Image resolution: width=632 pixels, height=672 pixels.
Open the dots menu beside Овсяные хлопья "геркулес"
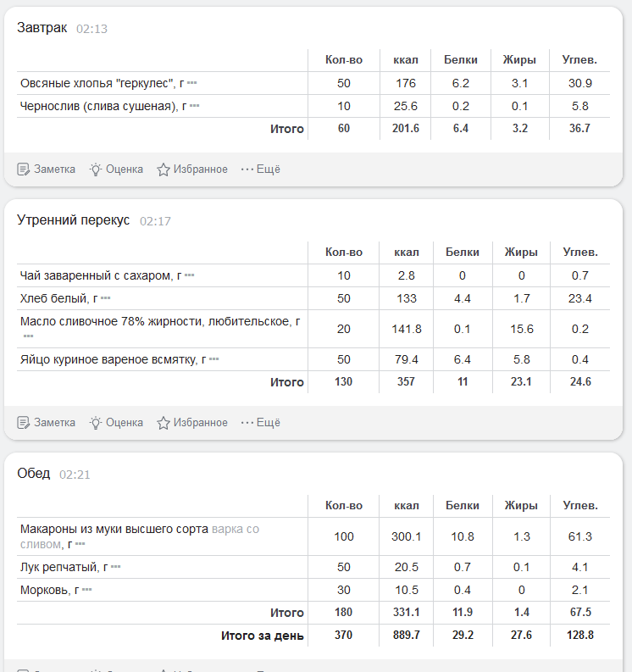192,83
